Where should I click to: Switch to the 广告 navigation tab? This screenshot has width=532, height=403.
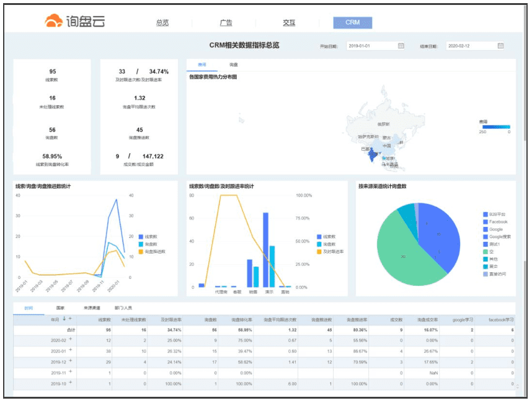(x=226, y=23)
